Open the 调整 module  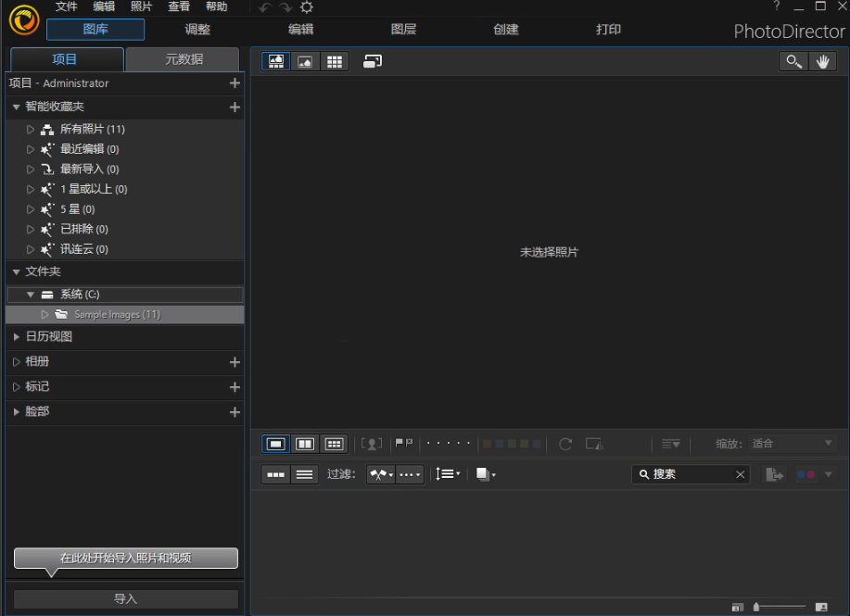coord(197,29)
